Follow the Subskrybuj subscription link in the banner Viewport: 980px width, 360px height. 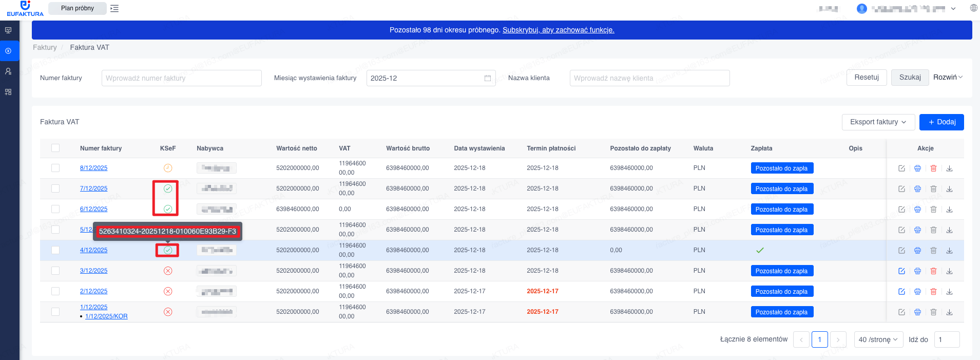[x=559, y=30]
